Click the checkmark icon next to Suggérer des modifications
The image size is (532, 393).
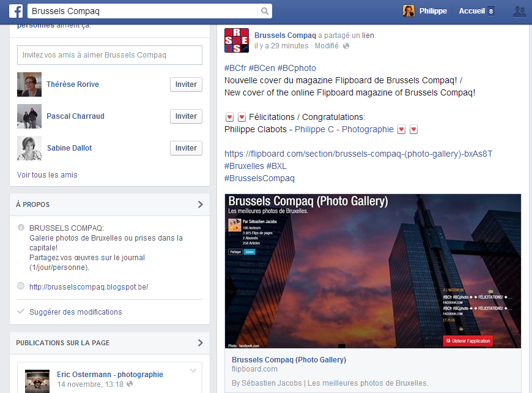21,311
